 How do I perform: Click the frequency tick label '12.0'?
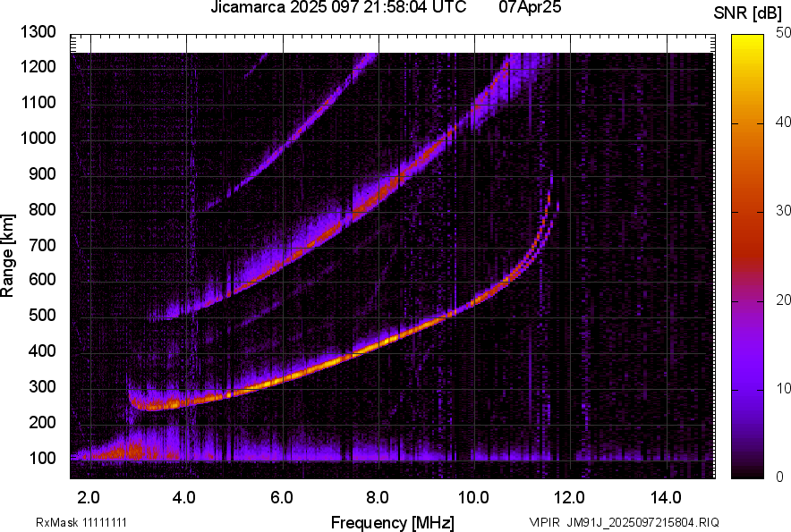[569, 498]
